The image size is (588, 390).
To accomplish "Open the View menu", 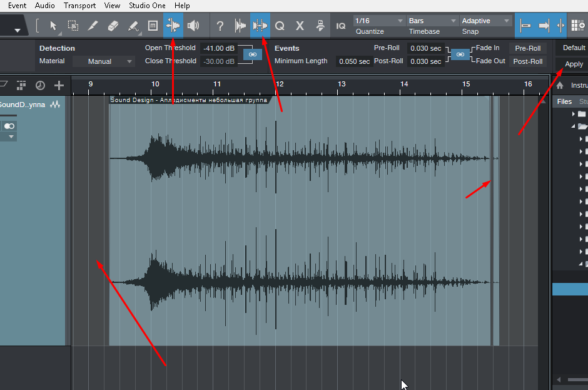I will point(112,6).
